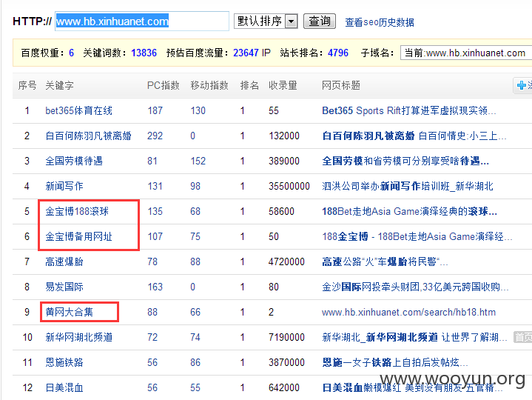
Task: Sort by 移动指数 column header
Action: coord(209,85)
